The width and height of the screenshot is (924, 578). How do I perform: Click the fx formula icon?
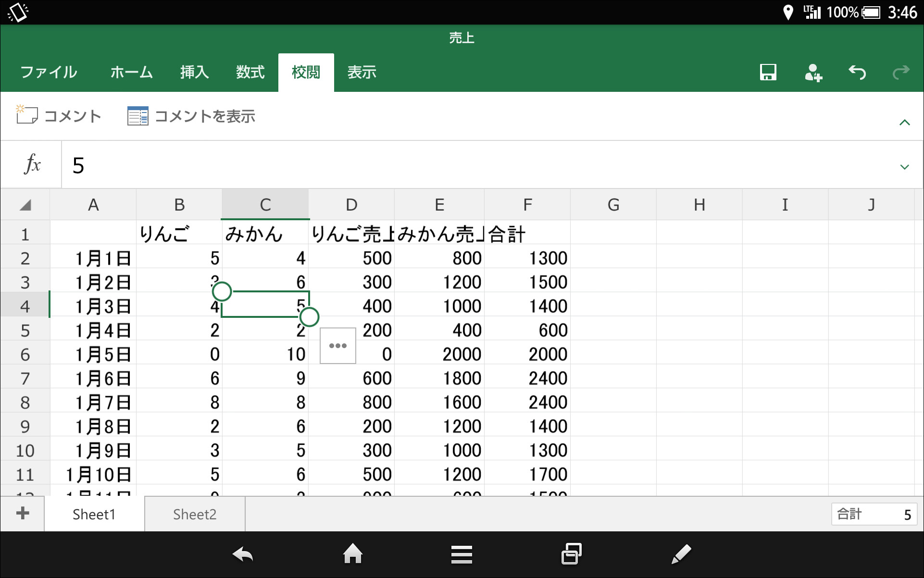pyautogui.click(x=32, y=164)
